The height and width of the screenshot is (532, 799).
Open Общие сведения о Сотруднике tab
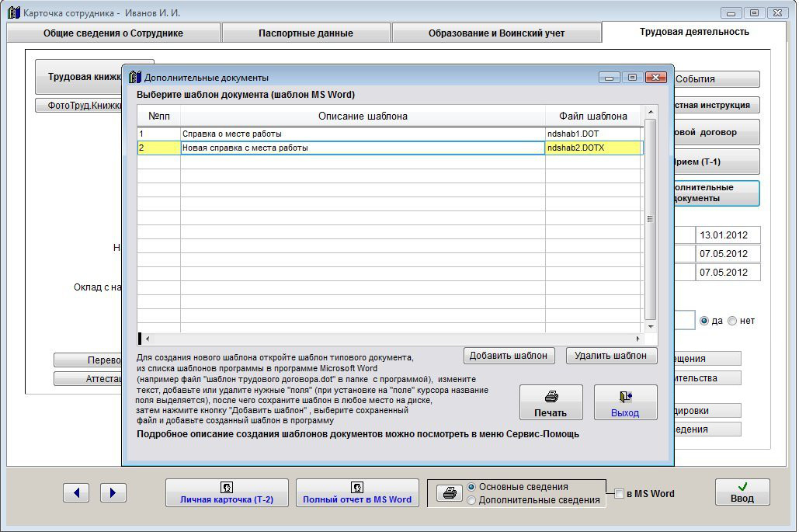pyautogui.click(x=113, y=33)
